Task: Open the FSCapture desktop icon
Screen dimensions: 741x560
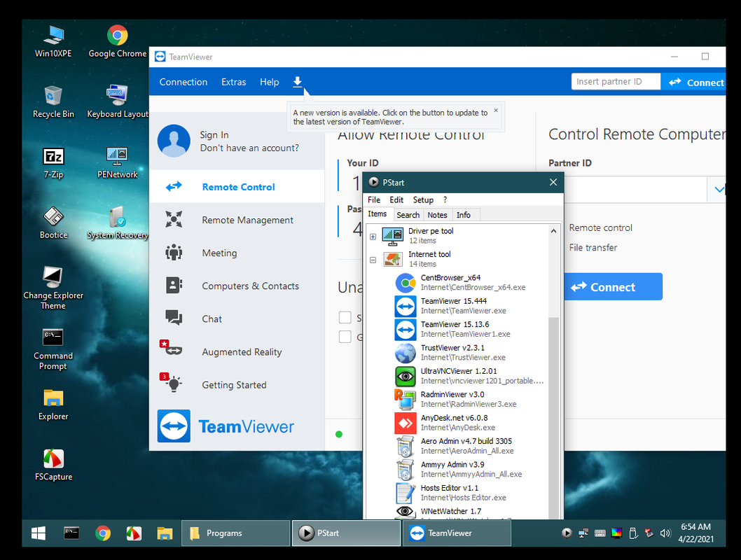Action: click(53, 465)
